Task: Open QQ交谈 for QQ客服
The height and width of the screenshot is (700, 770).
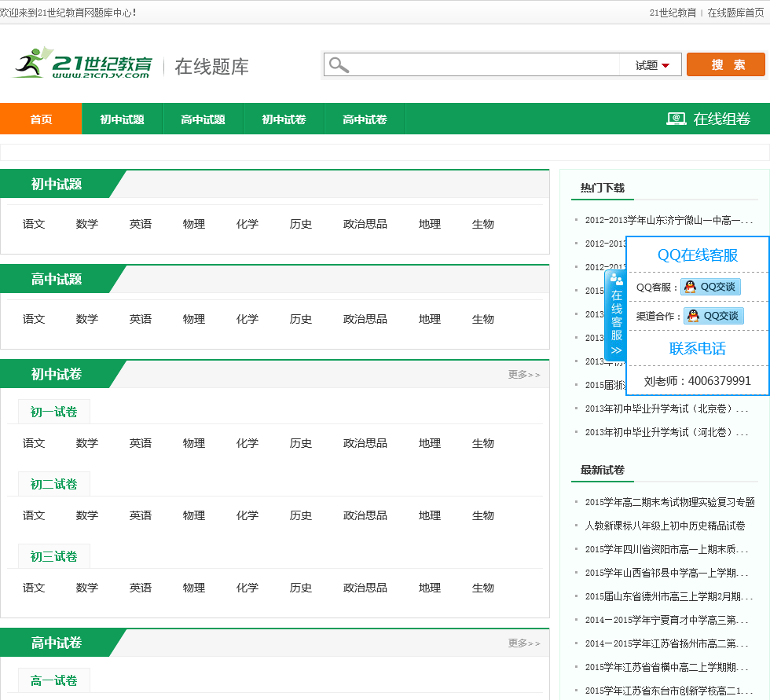Action: tap(710, 287)
